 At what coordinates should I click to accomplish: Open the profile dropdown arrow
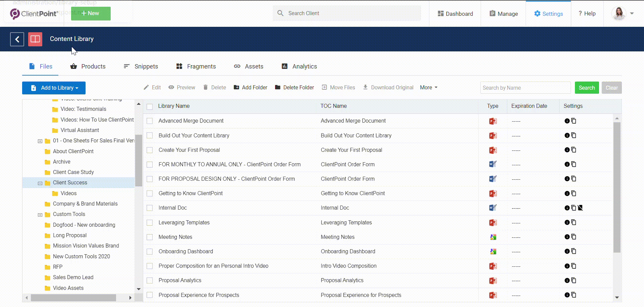tap(632, 13)
